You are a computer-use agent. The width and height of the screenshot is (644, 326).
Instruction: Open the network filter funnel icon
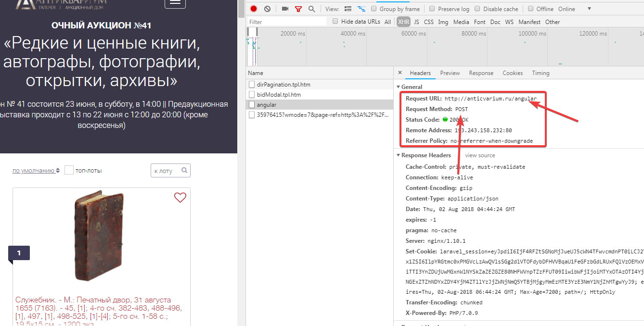point(298,8)
